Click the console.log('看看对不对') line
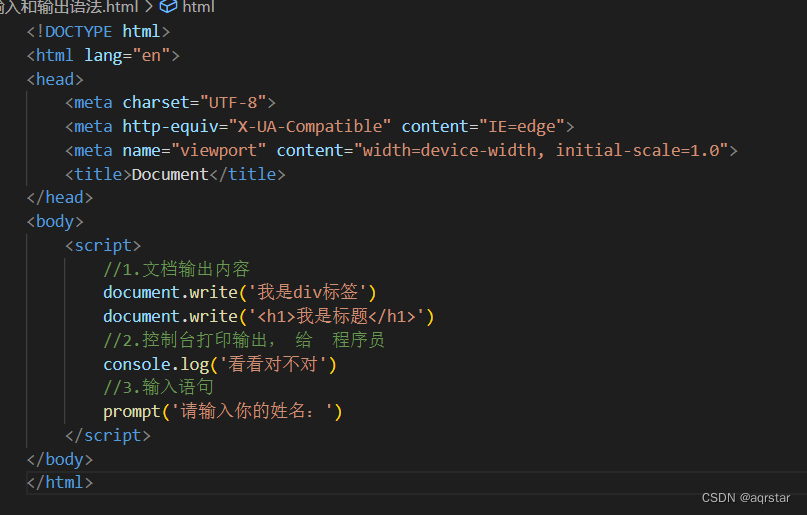The width and height of the screenshot is (807, 515). pos(220,364)
